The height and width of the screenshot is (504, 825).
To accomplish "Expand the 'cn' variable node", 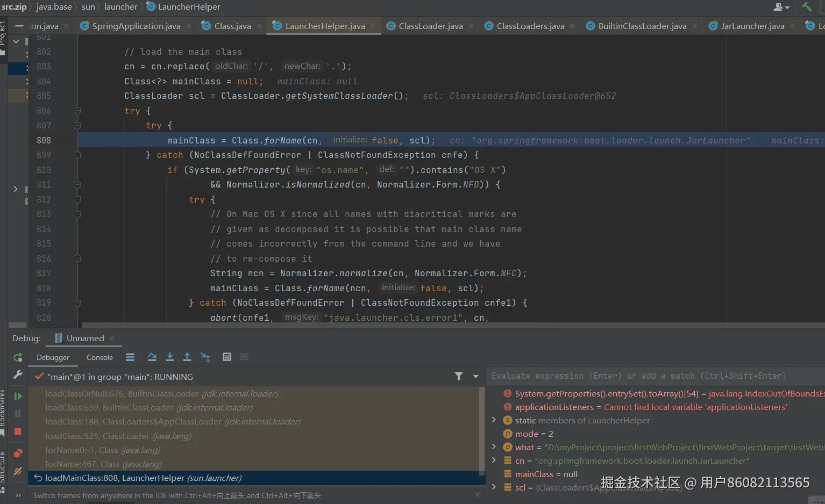I will click(494, 460).
